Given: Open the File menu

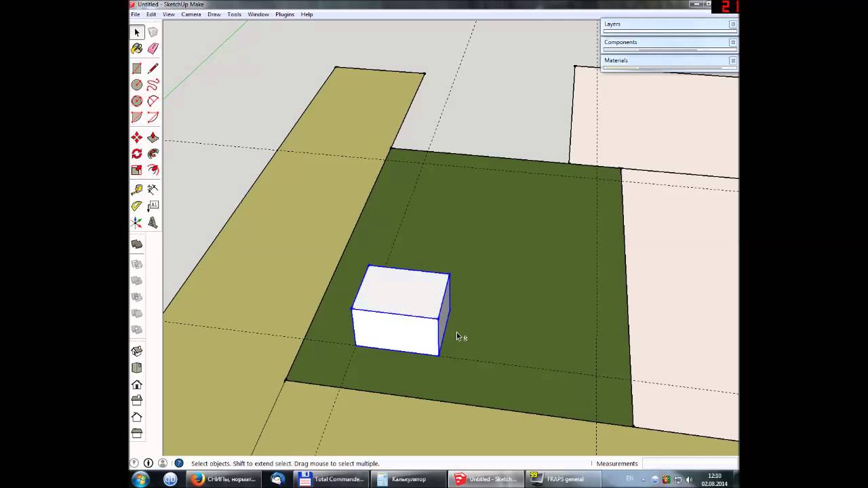Looking at the screenshot, I should pos(136,14).
